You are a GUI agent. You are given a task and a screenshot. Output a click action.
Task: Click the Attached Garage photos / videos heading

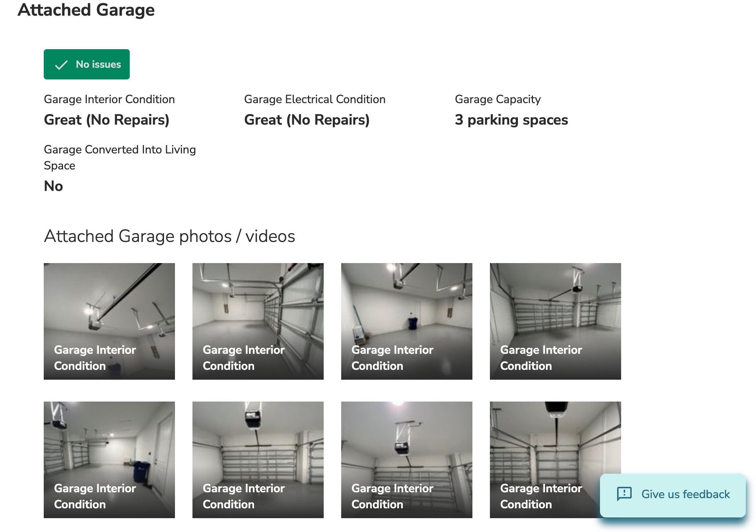(169, 236)
